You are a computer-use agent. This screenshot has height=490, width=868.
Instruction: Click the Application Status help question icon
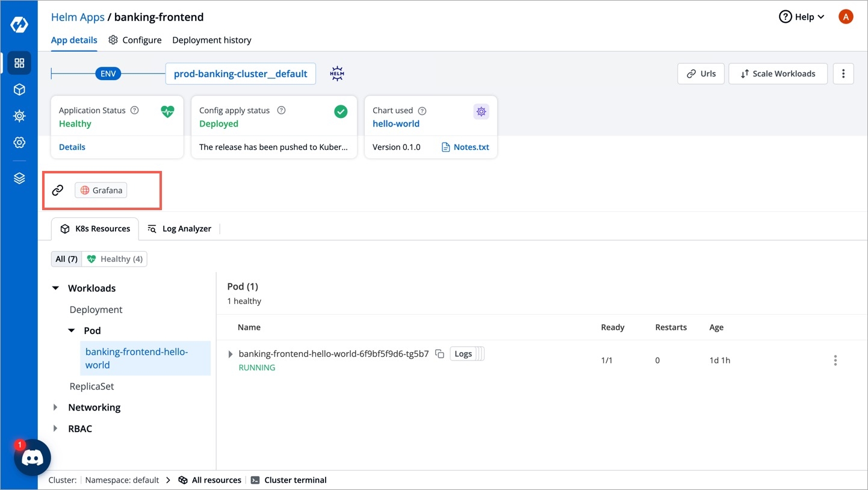coord(135,110)
